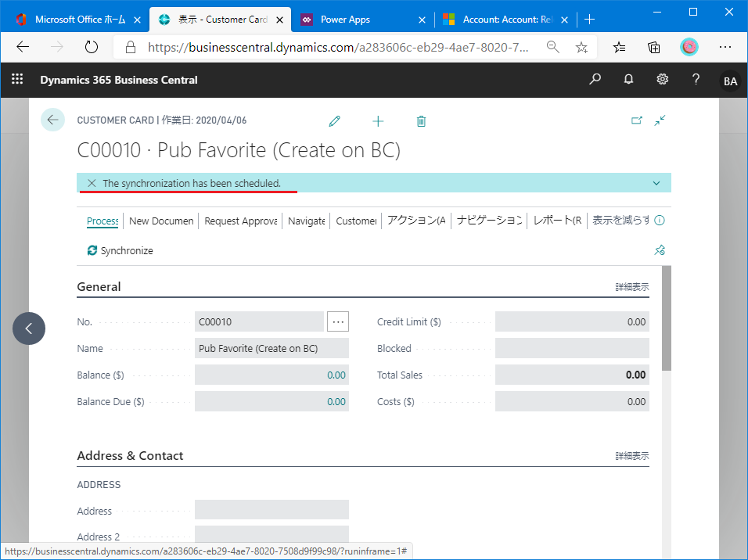The width and height of the screenshot is (748, 560).
Task: Click the No. field containing C00010
Action: tap(259, 321)
